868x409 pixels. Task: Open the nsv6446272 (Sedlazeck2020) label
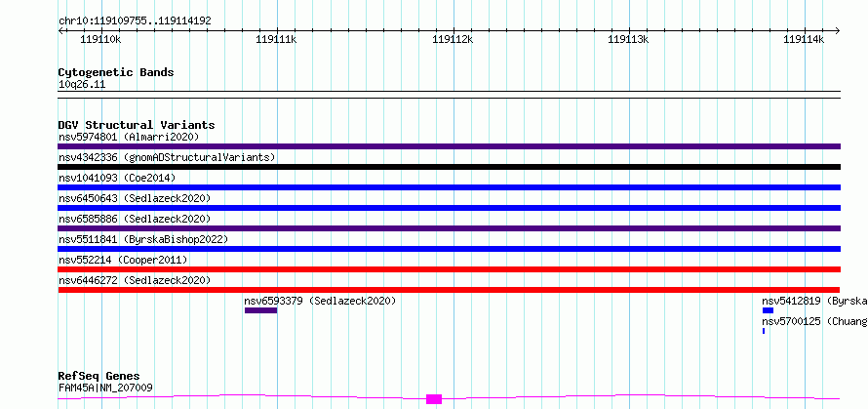[135, 280]
